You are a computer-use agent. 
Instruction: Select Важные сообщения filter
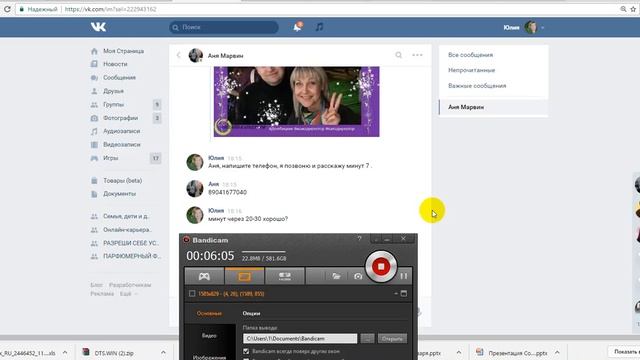click(477, 86)
